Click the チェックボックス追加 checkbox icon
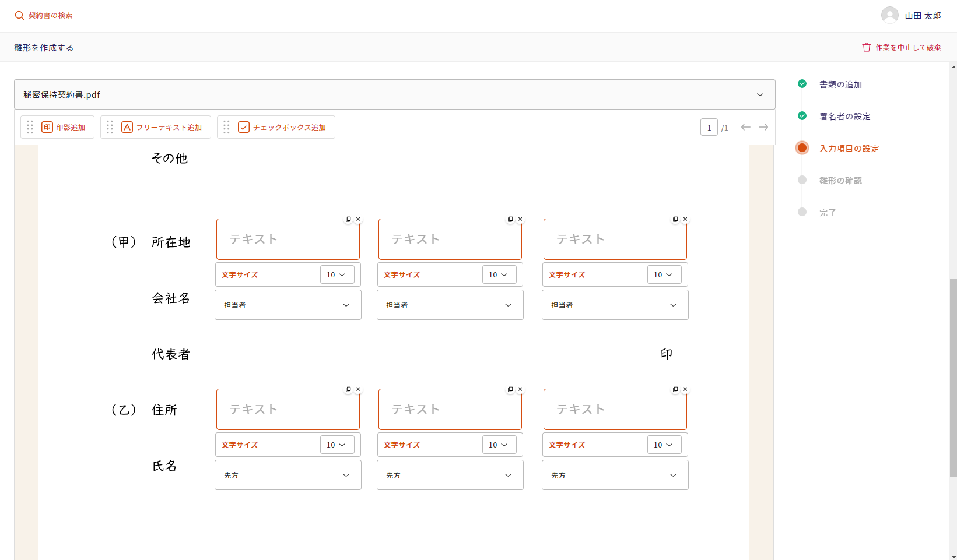The height and width of the screenshot is (560, 957). point(244,127)
